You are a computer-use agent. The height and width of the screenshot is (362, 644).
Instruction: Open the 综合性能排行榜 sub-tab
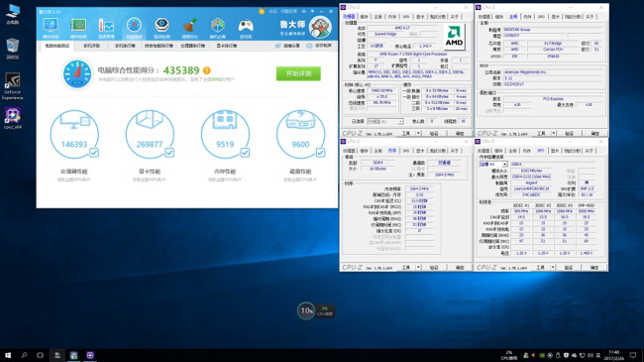[159, 46]
